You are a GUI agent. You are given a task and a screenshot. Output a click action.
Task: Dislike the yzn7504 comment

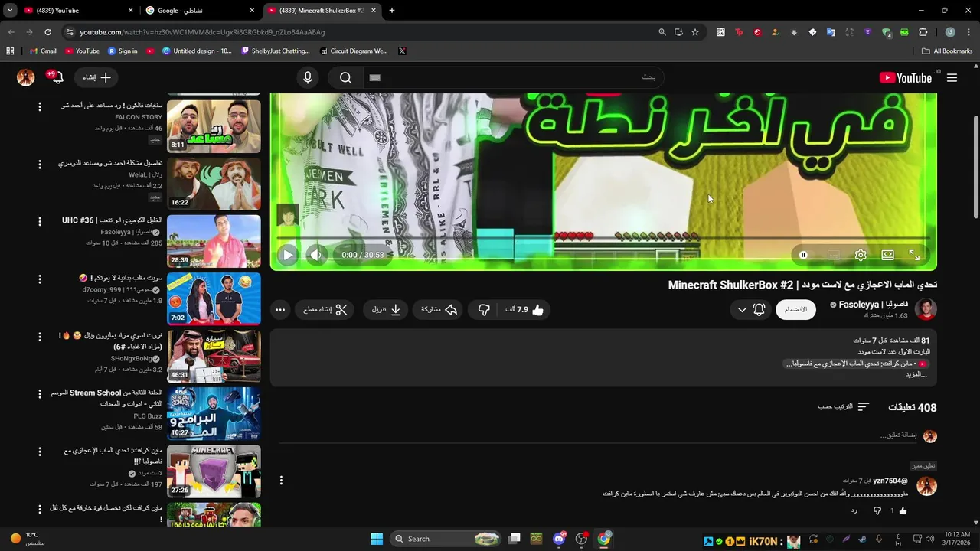click(x=877, y=510)
